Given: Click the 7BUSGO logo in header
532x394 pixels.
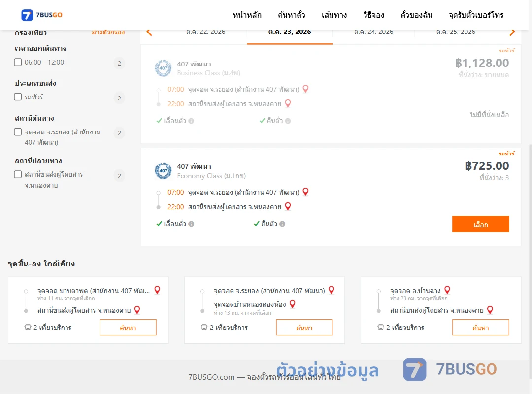Looking at the screenshot, I should pyautogui.click(x=42, y=15).
